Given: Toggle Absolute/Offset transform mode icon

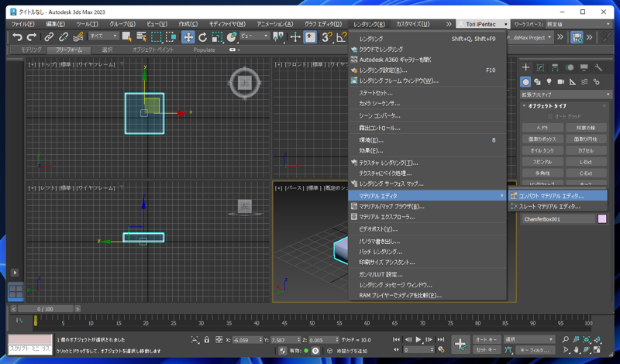Looking at the screenshot, I should pos(219,339).
